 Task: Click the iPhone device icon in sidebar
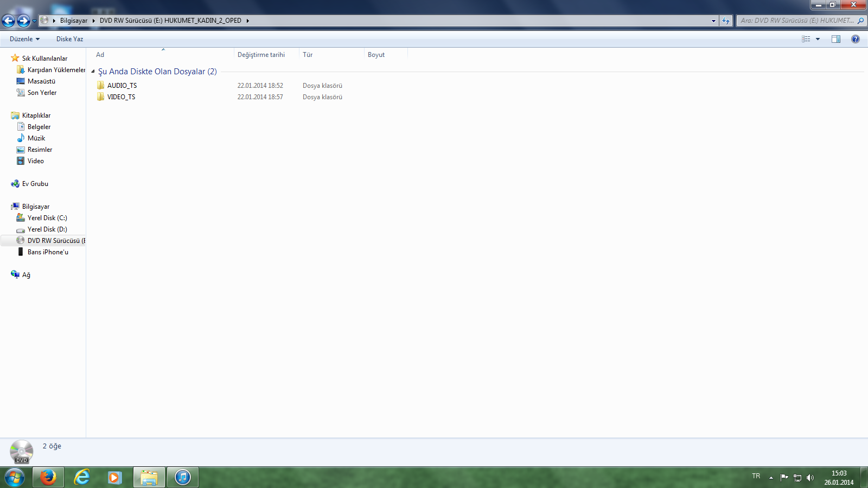tap(21, 252)
